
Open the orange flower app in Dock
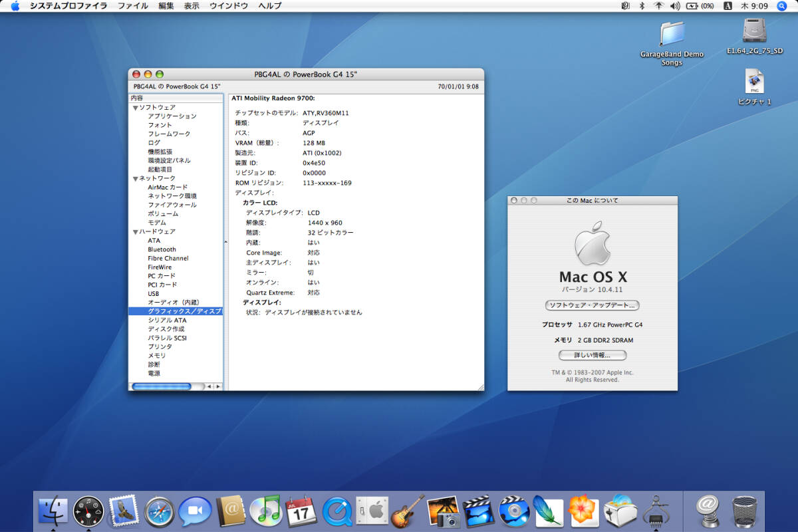pos(584,511)
